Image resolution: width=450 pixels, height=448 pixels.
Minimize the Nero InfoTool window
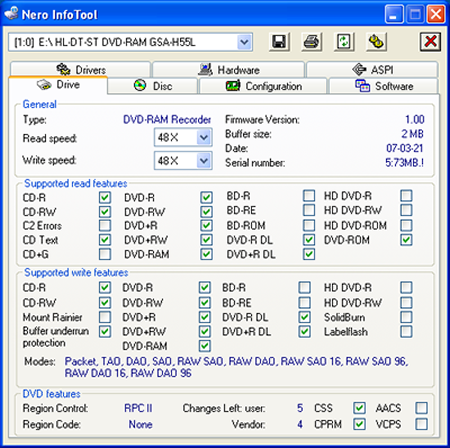point(394,14)
